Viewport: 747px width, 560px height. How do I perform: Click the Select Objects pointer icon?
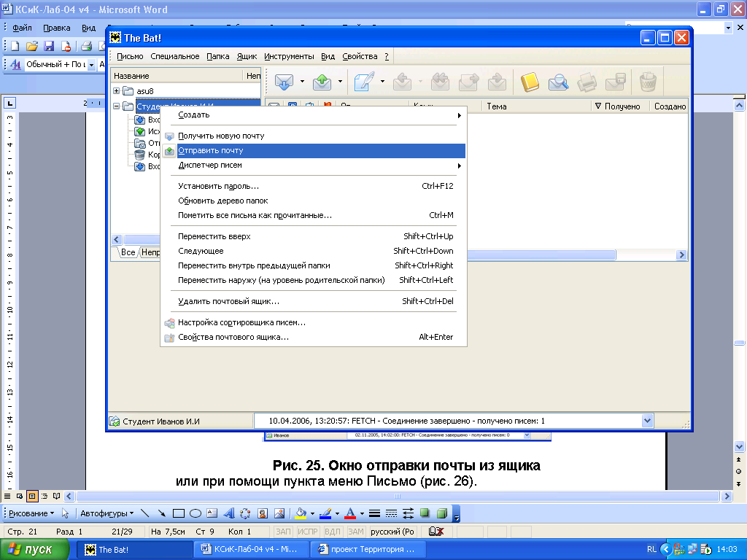coord(65,513)
